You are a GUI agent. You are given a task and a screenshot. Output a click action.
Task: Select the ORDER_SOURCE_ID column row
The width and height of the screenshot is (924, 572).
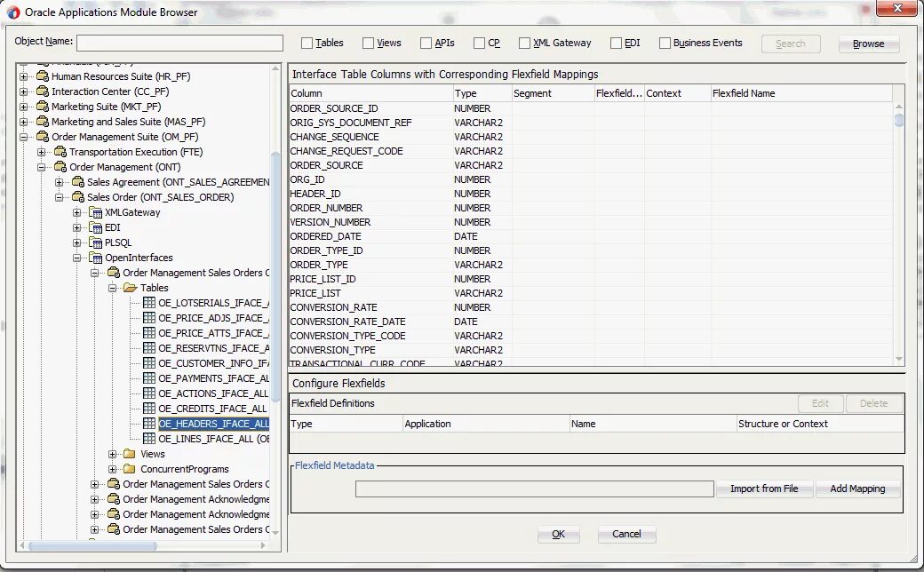[591, 108]
